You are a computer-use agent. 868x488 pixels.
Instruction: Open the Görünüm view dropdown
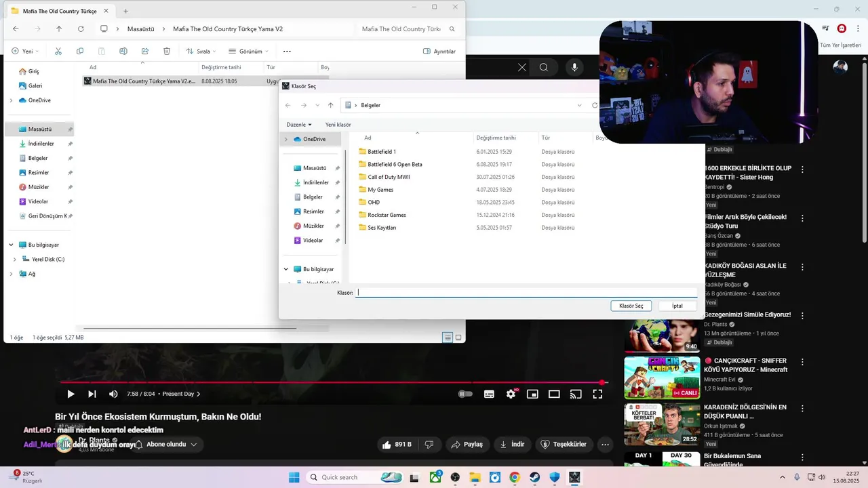click(248, 52)
